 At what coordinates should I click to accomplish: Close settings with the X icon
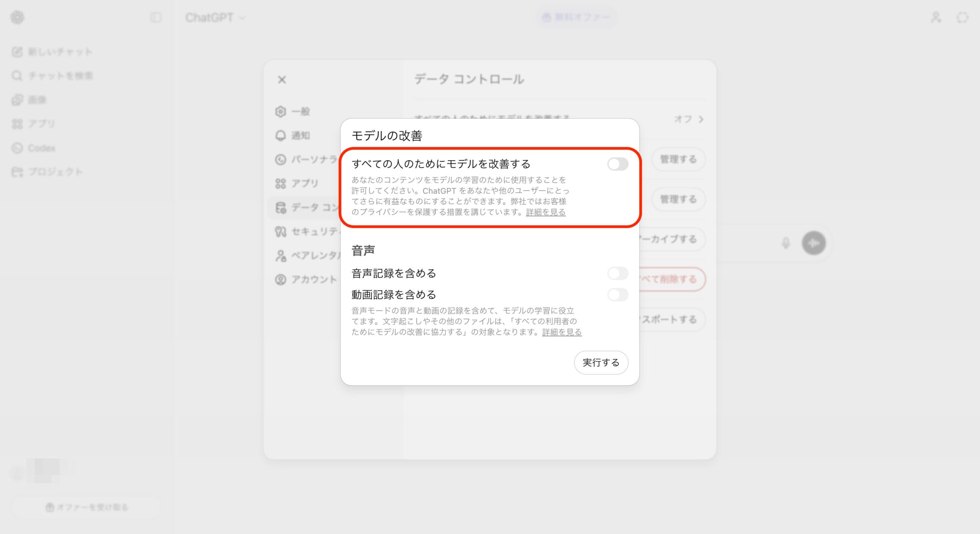tap(282, 80)
